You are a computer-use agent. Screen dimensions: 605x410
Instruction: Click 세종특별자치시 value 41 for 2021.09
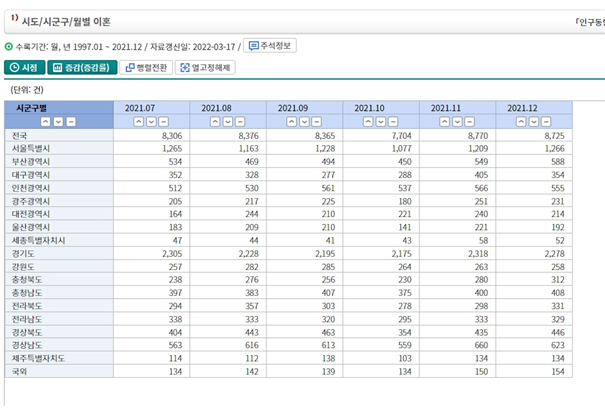(x=330, y=241)
